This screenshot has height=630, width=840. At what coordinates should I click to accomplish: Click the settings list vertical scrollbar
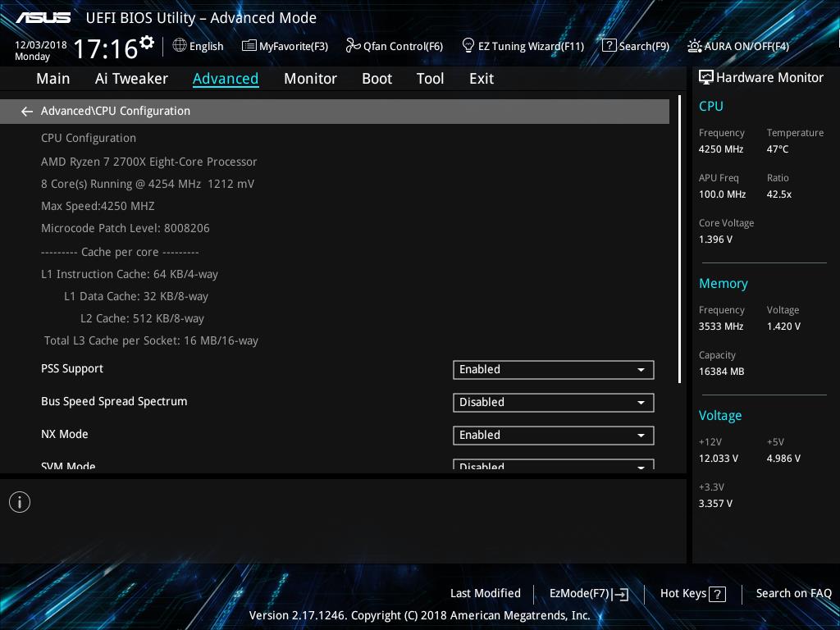tap(679, 240)
